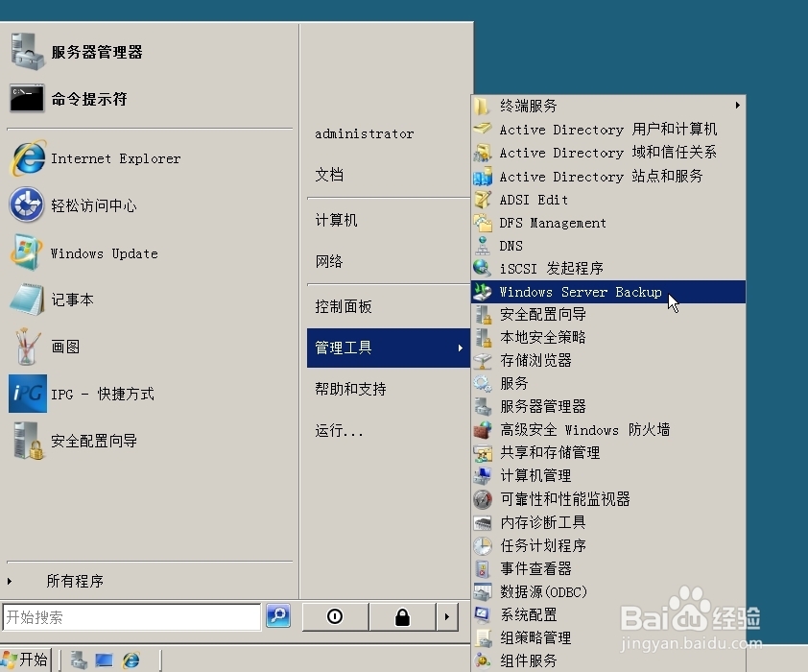This screenshot has height=672, width=808.
Task: Click the 内存诊断工具 icon
Action: [x=483, y=522]
